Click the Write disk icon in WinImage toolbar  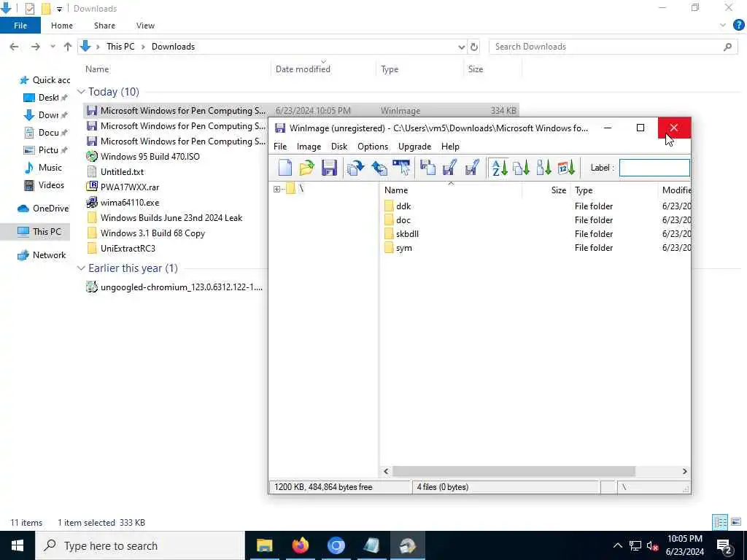[x=449, y=168]
